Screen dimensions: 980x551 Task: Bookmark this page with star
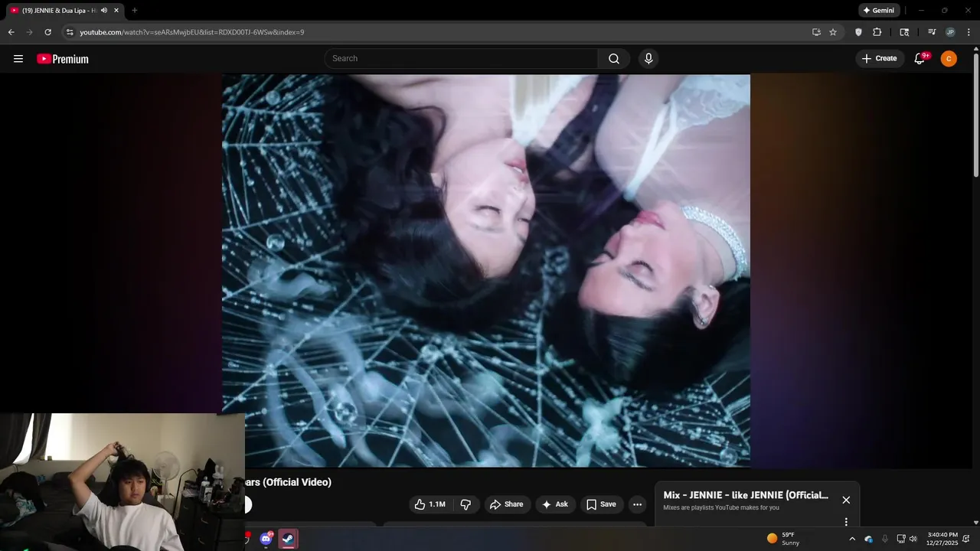[833, 32]
